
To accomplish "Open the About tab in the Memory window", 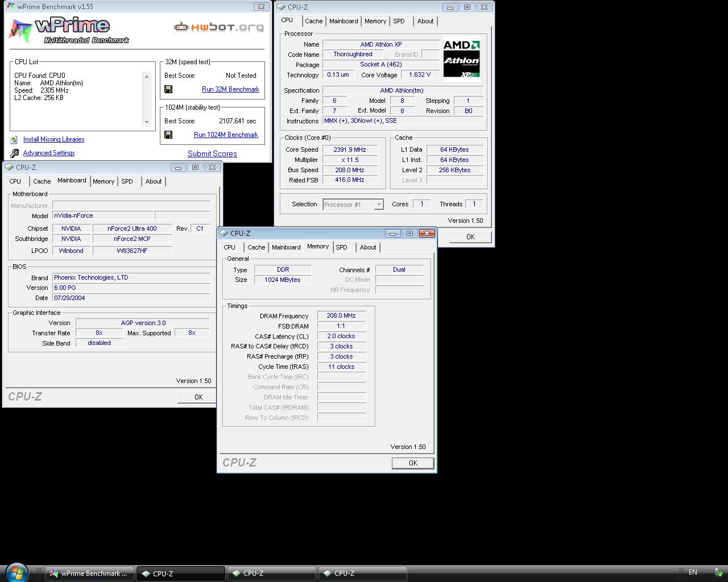I will coord(368,247).
